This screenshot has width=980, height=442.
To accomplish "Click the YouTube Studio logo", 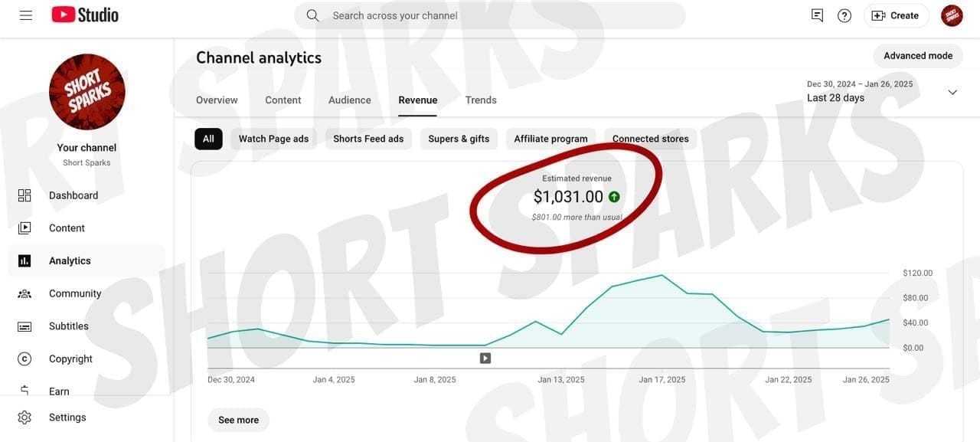I will coord(85,15).
